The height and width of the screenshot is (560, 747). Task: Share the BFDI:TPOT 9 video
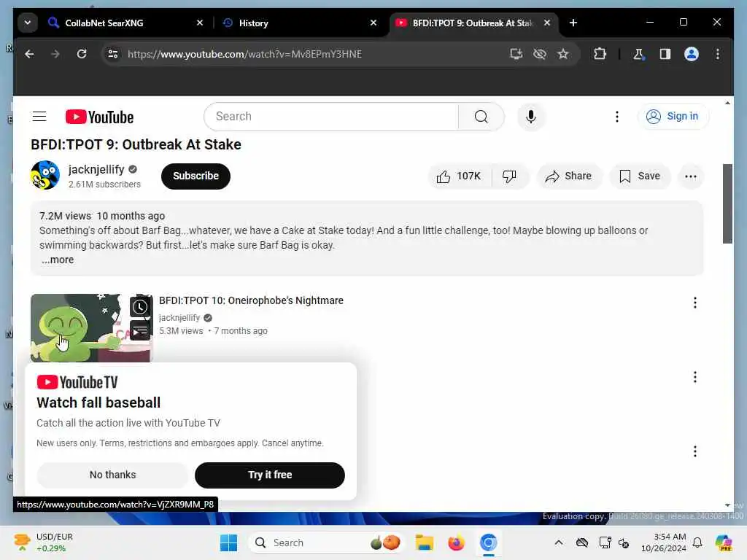point(569,176)
